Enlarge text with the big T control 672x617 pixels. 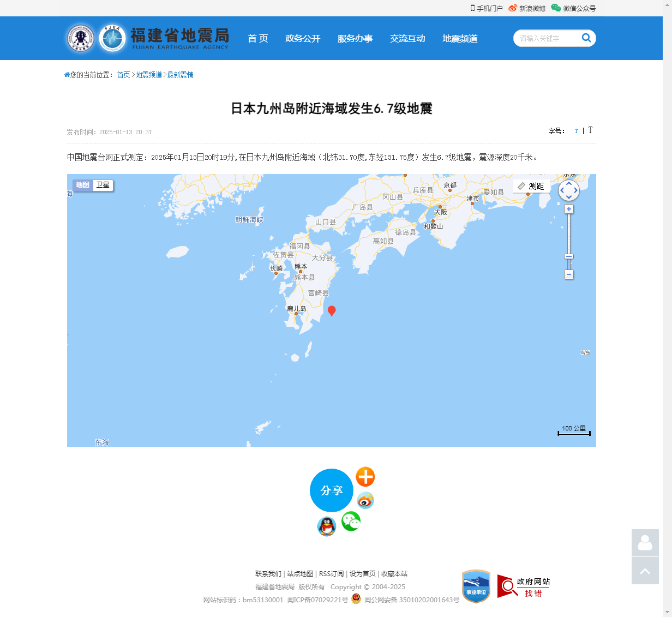pyautogui.click(x=590, y=130)
